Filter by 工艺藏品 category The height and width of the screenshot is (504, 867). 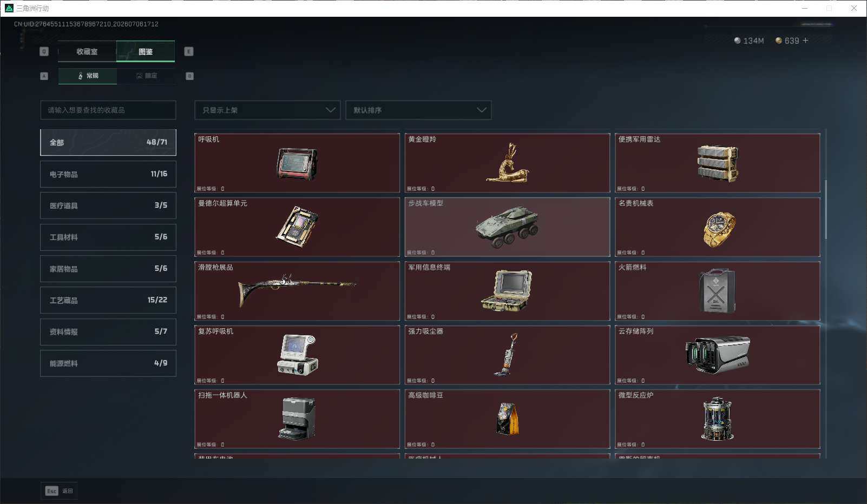click(x=108, y=300)
